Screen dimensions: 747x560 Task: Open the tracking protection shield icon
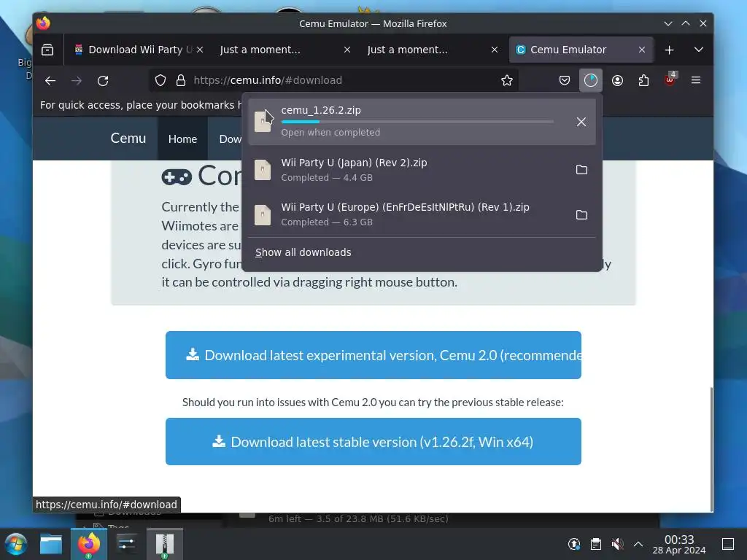click(x=160, y=80)
